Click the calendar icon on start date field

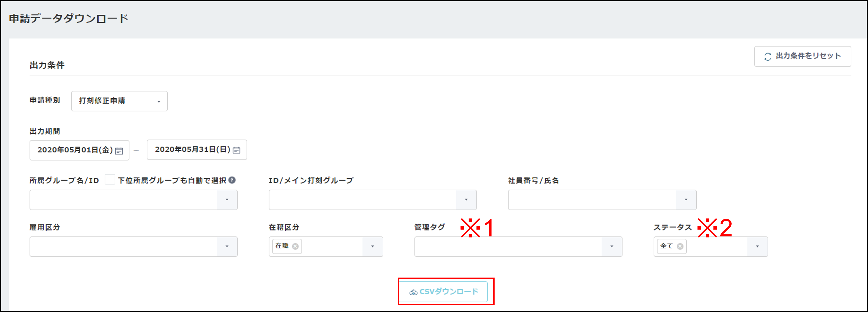[119, 151]
